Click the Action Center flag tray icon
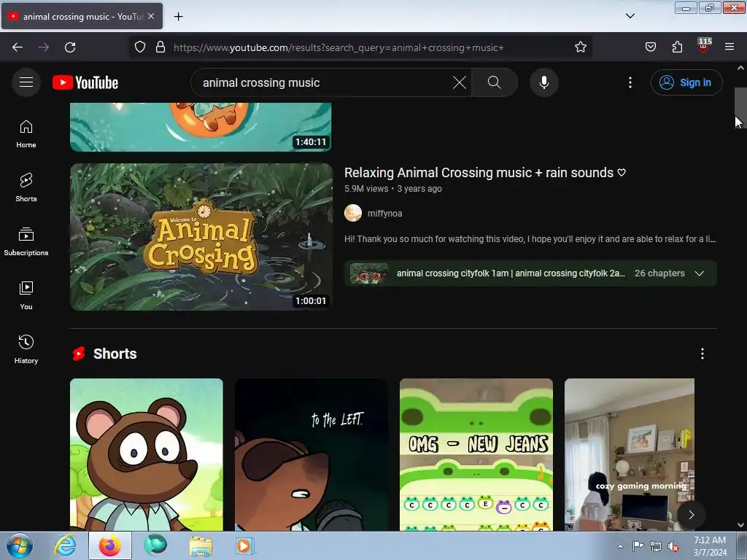747x560 pixels. [x=638, y=546]
